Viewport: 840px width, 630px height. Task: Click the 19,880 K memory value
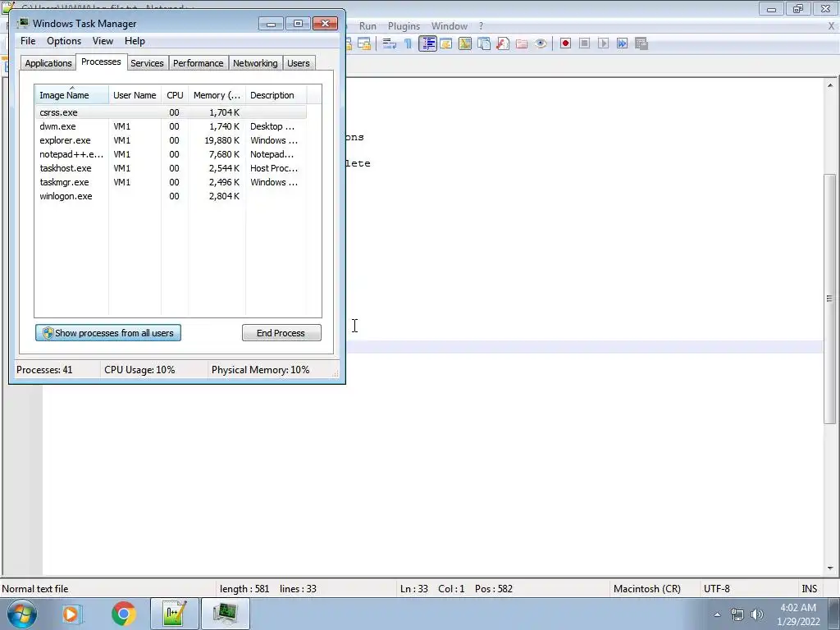[x=221, y=140]
